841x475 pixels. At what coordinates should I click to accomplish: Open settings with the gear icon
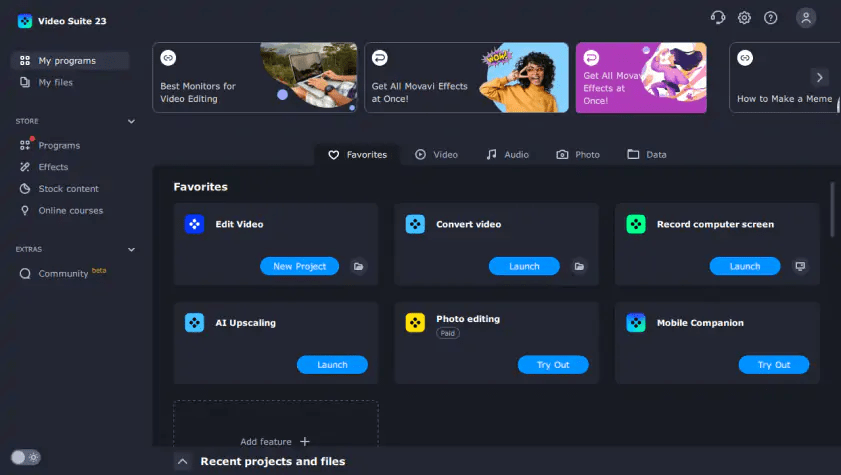[x=744, y=18]
